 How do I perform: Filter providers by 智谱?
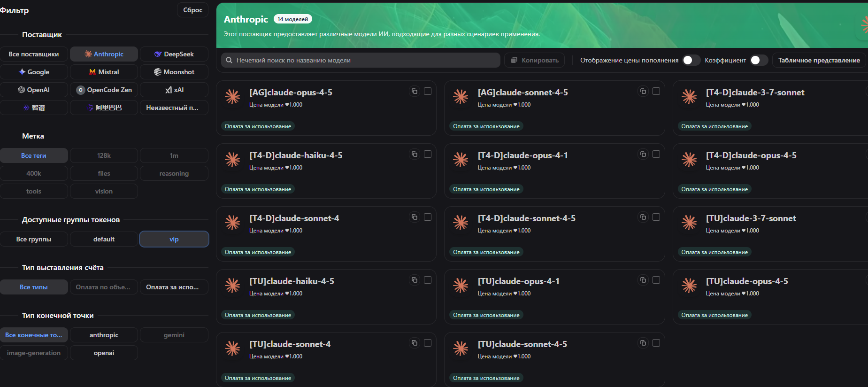[x=34, y=108]
